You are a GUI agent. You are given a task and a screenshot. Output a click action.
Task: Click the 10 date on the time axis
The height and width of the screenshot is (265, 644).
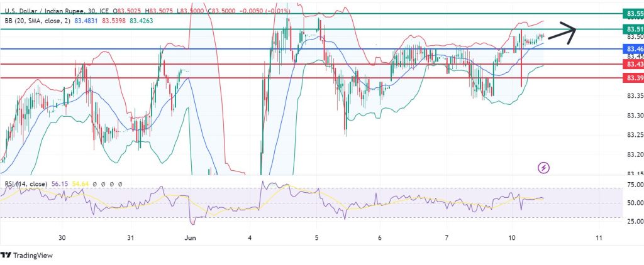point(512,237)
